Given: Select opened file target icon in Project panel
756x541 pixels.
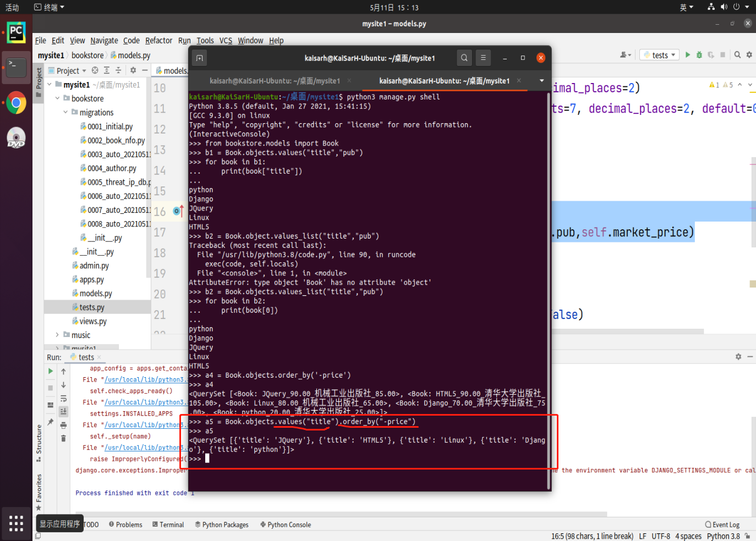Looking at the screenshot, I should [x=95, y=70].
